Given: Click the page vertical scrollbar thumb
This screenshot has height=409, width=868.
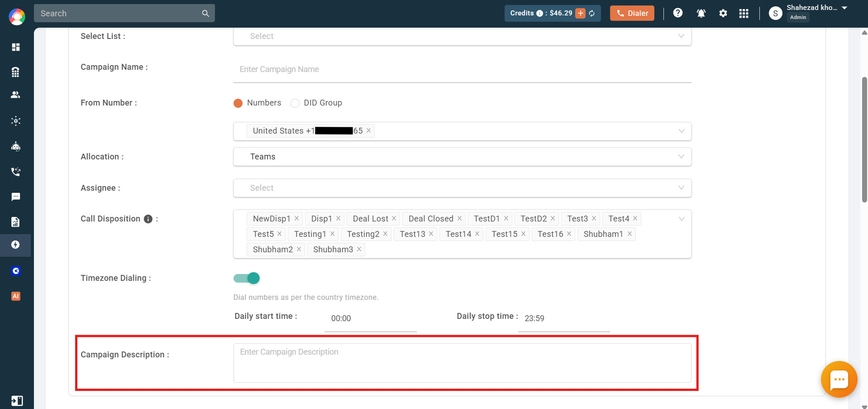Looking at the screenshot, I should click(864, 140).
